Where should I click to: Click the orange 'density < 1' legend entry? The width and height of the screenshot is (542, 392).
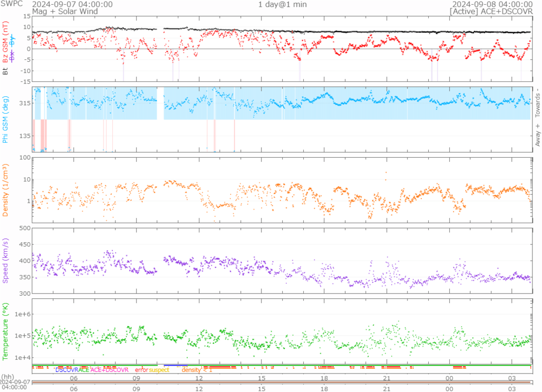(x=197, y=370)
